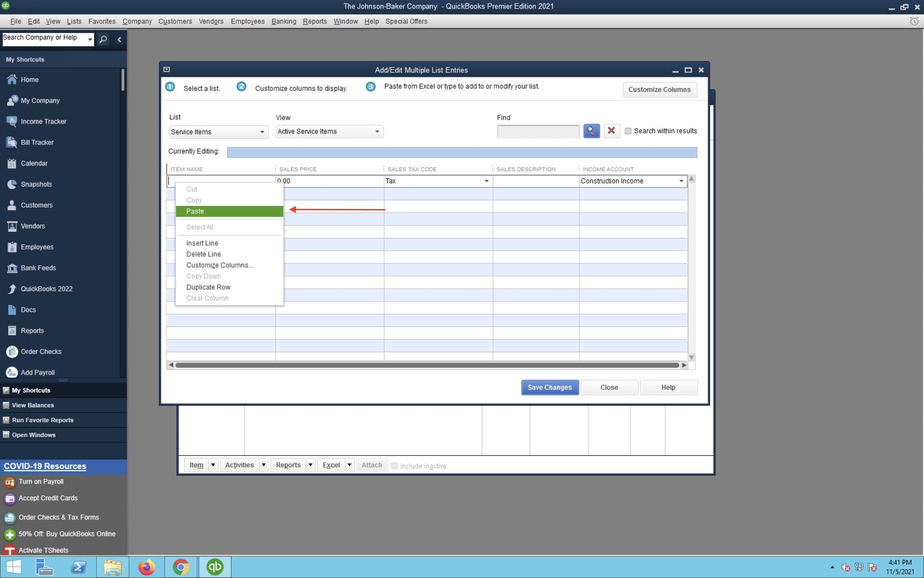The width and height of the screenshot is (924, 578).
Task: Choose Customize Columns... in context menu
Action: coord(229,265)
